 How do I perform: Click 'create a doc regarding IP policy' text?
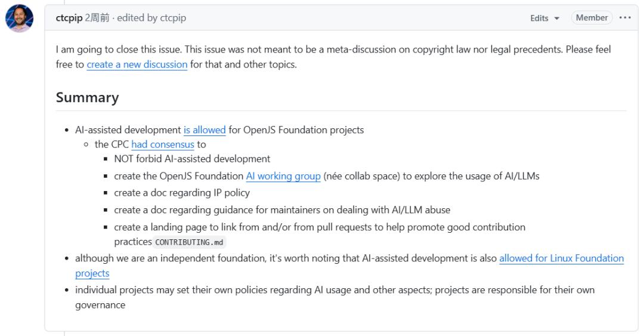(x=181, y=193)
